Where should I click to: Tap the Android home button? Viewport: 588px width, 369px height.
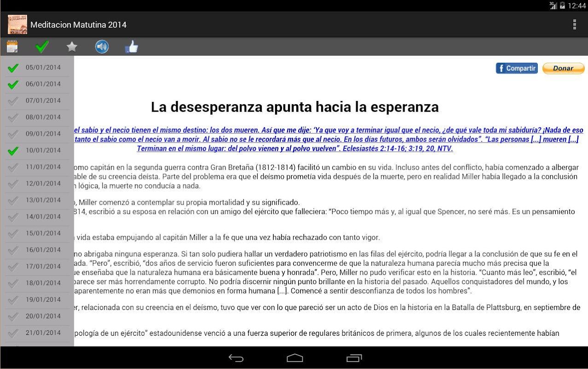tap(295, 358)
